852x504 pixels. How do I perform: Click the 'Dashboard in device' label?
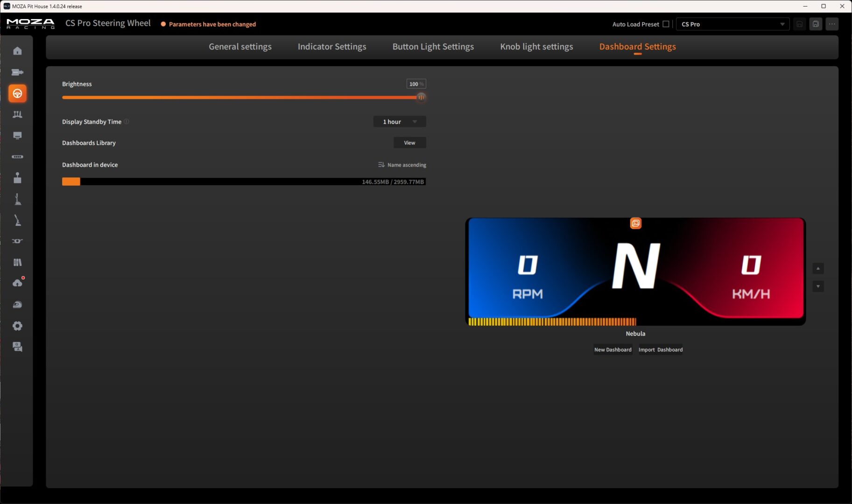(x=90, y=165)
